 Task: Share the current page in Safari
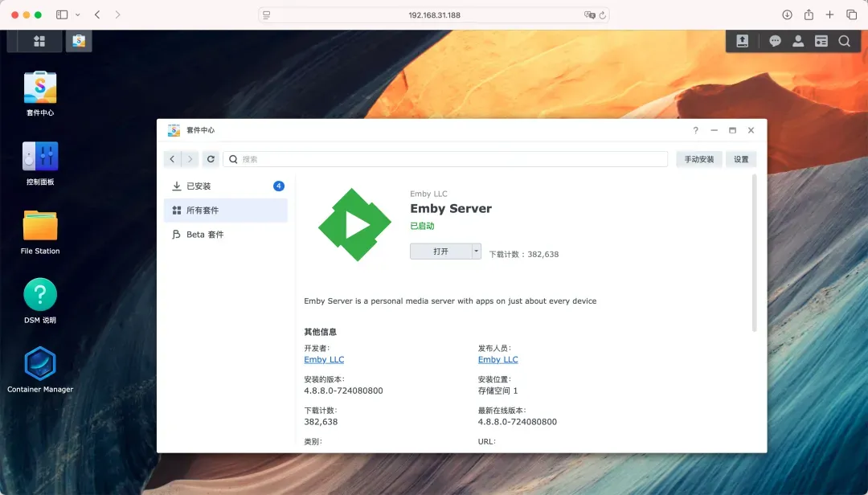(x=809, y=15)
